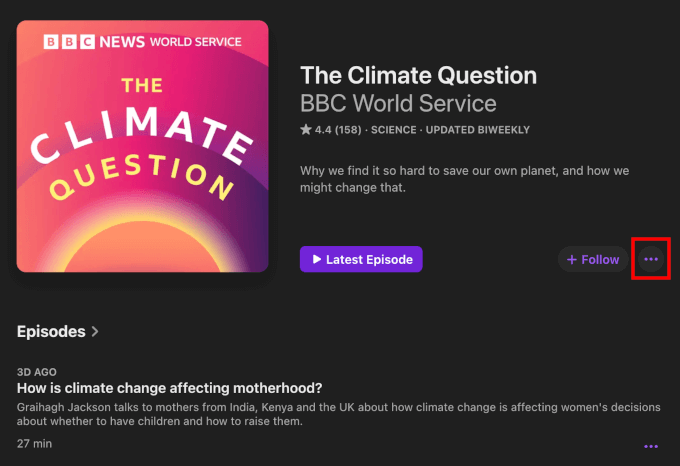Click the play triangle on Latest Episode
Screen dimensions: 680x466
click(x=317, y=259)
